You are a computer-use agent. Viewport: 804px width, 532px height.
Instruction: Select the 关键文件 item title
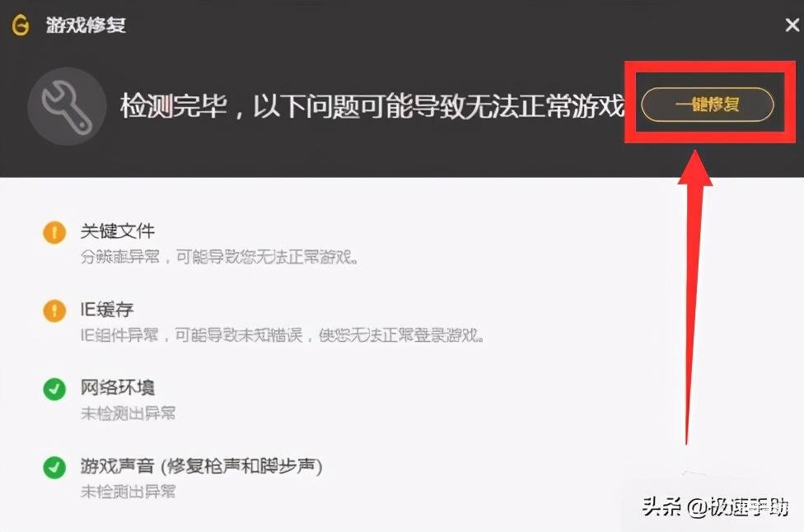tap(118, 231)
